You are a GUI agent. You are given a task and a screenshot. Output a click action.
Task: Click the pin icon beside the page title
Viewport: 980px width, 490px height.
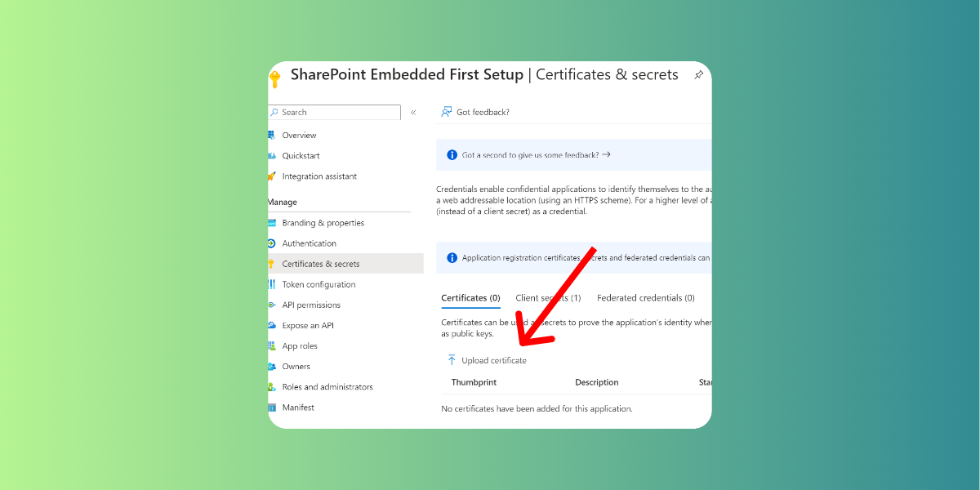pyautogui.click(x=698, y=75)
